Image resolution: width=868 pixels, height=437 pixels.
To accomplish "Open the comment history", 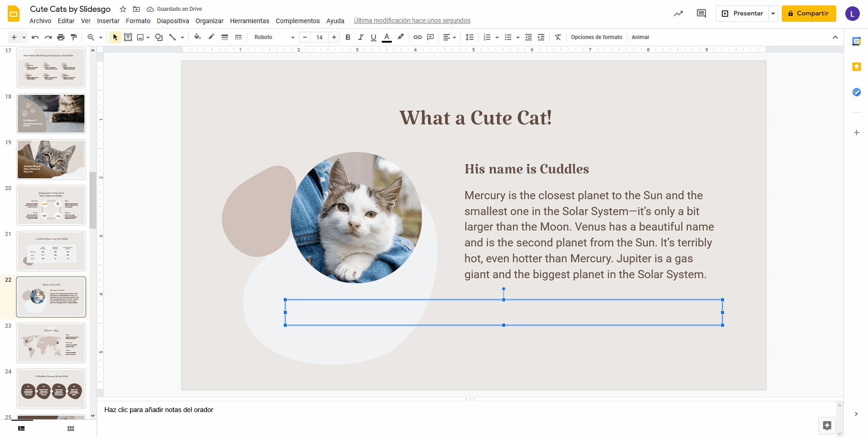I will pyautogui.click(x=701, y=14).
